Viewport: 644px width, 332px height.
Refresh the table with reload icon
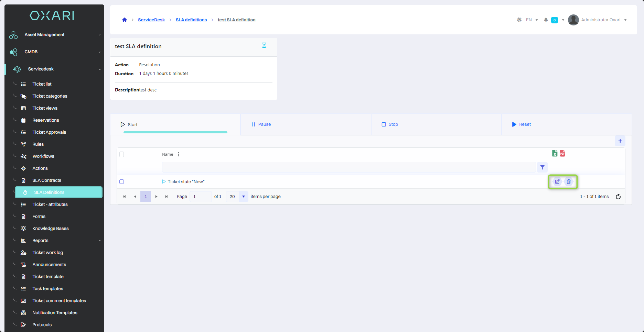618,197
